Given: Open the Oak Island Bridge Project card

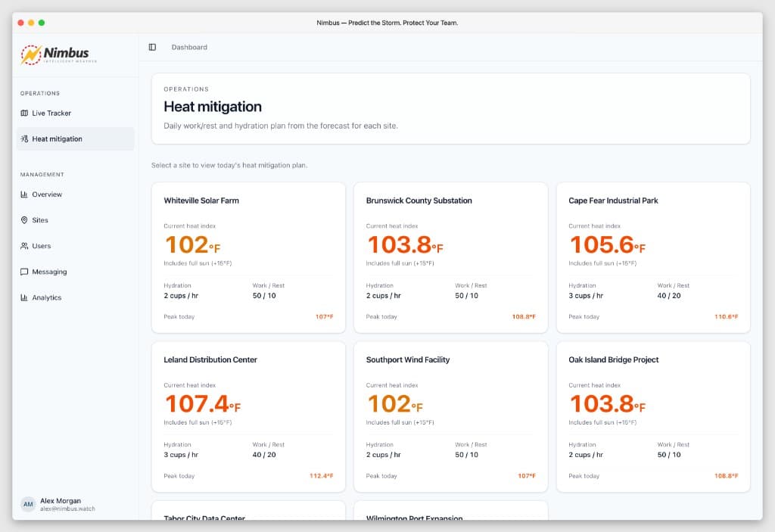Looking at the screenshot, I should pyautogui.click(x=652, y=416).
